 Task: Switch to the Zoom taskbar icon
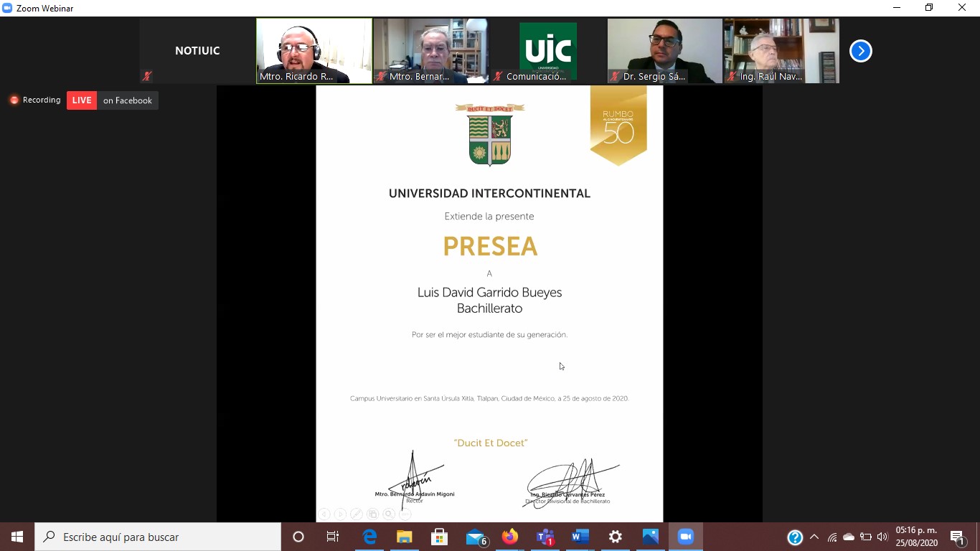tap(686, 537)
